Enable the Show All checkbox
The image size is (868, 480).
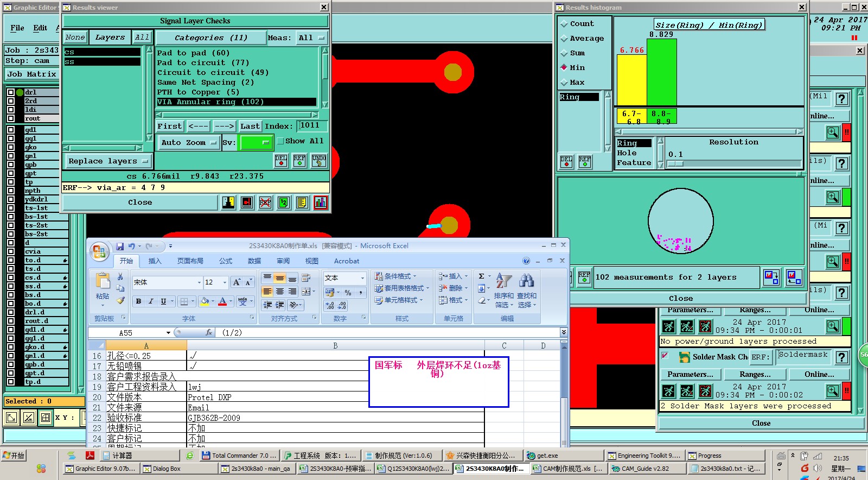coord(280,141)
